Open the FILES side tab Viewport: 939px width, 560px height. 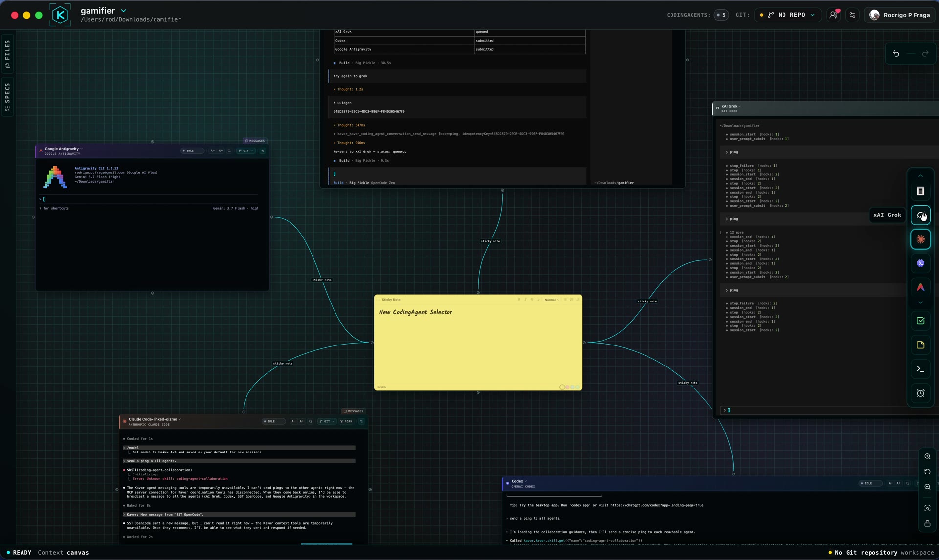[7, 53]
